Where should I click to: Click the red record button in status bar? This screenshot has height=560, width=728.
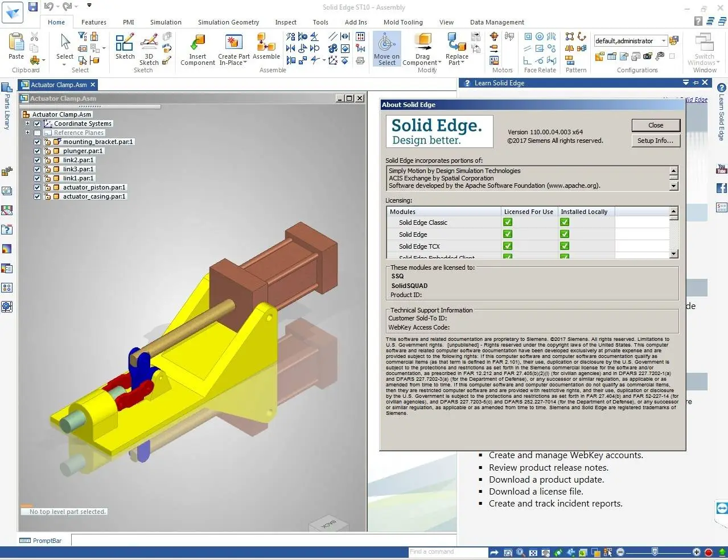click(709, 552)
